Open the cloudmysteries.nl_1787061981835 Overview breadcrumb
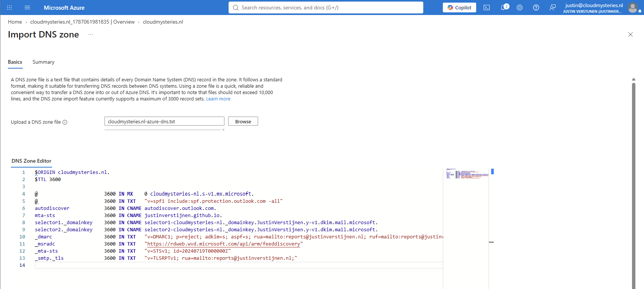Viewport: 644px width, 289px height. click(82, 22)
